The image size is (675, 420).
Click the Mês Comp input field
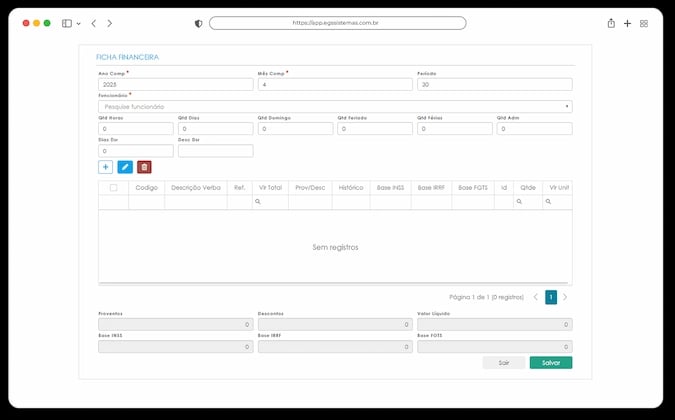coord(335,84)
